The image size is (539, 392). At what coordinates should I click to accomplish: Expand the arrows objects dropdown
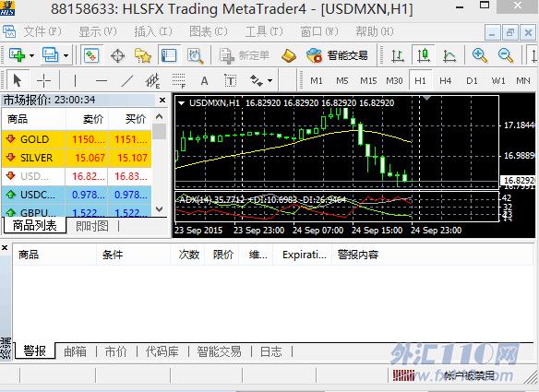(x=270, y=81)
